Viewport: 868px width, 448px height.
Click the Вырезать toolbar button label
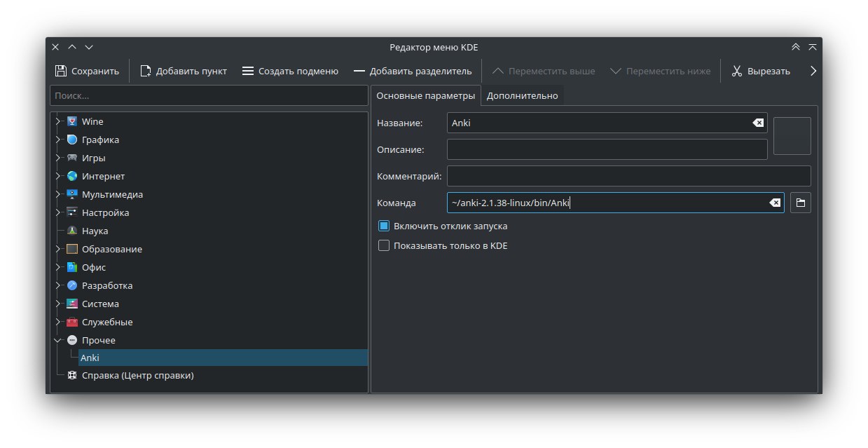point(769,71)
